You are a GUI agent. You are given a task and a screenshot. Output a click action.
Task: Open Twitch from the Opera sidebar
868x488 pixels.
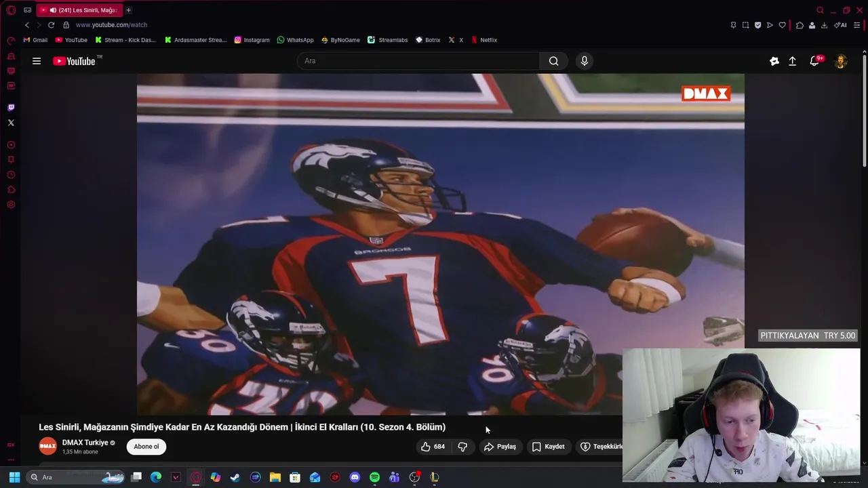point(11,108)
